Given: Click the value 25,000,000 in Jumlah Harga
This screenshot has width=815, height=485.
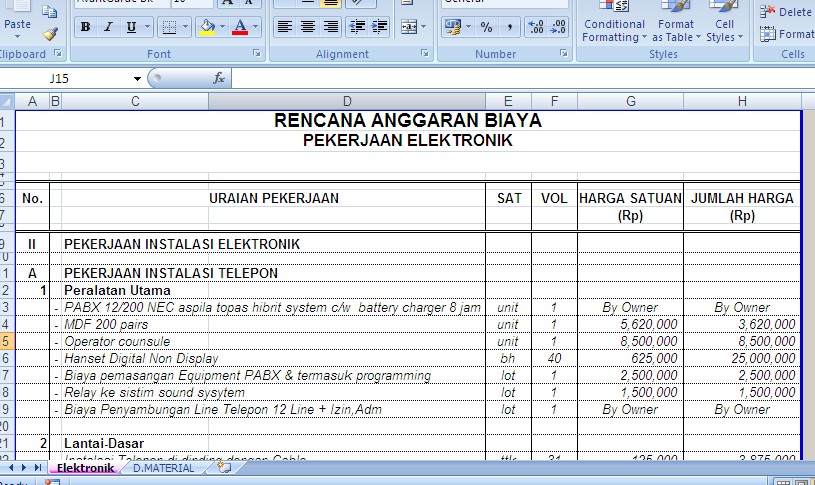Looking at the screenshot, I should tap(742, 359).
